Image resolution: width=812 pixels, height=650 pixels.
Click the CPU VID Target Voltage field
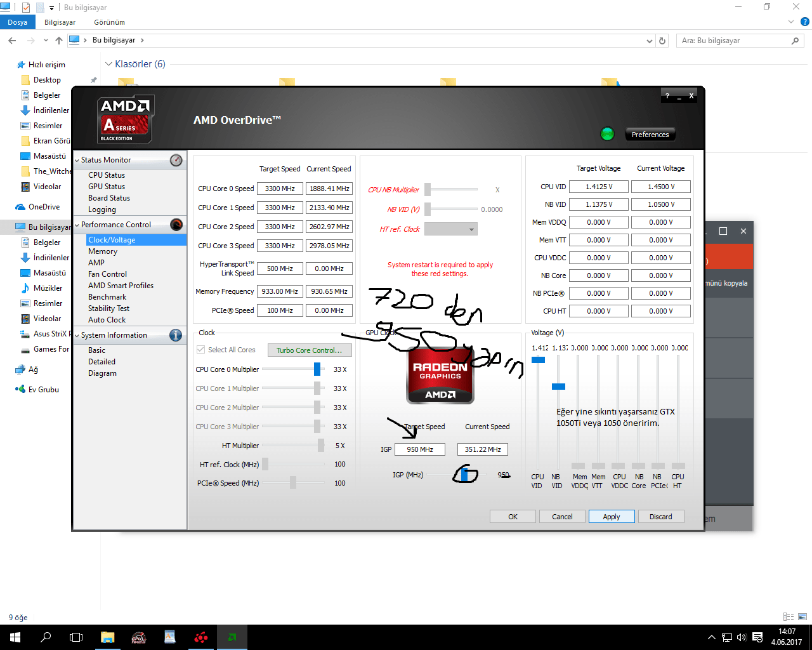pos(599,187)
